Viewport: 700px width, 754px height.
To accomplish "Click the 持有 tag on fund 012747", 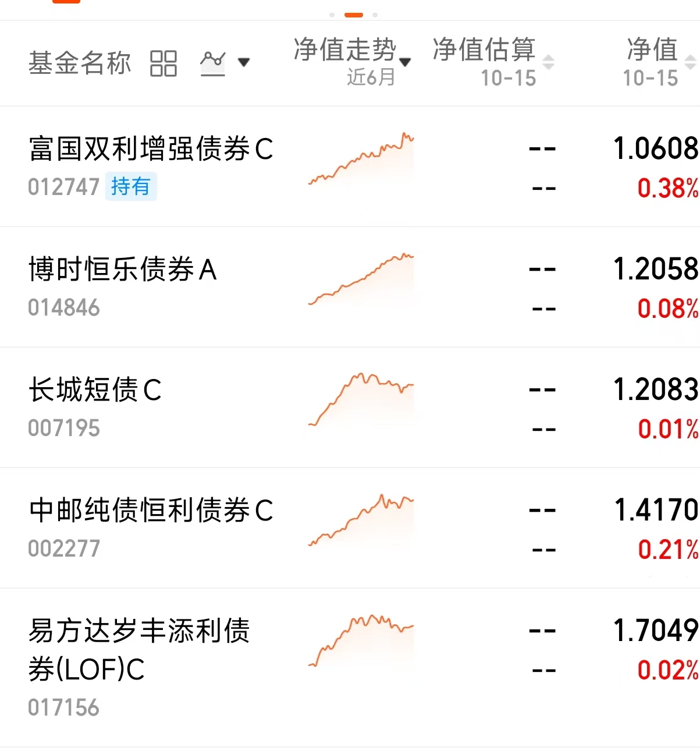I will [x=131, y=187].
